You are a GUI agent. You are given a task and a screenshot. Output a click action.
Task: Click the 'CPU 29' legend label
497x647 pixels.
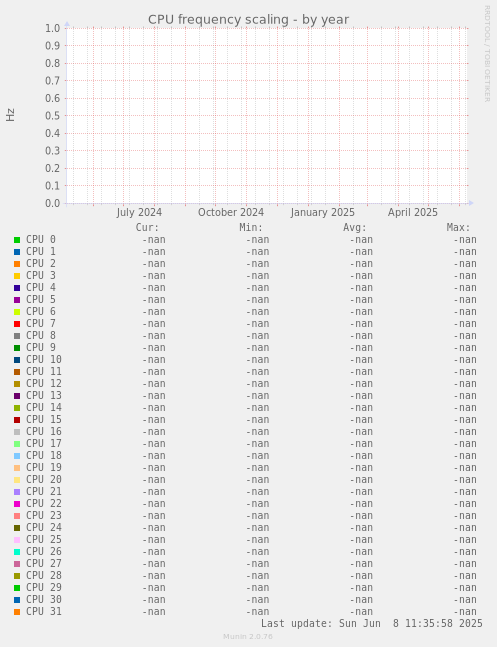[x=44, y=587]
